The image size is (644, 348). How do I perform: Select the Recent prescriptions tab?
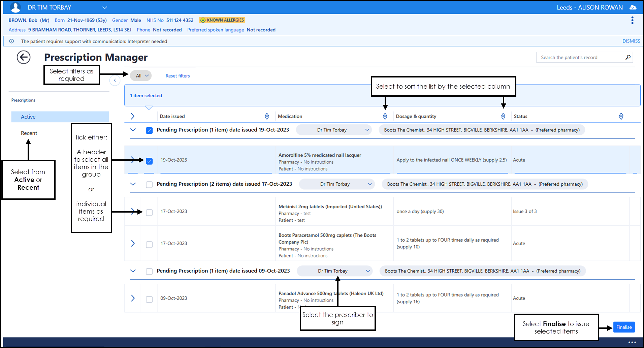pos(29,133)
